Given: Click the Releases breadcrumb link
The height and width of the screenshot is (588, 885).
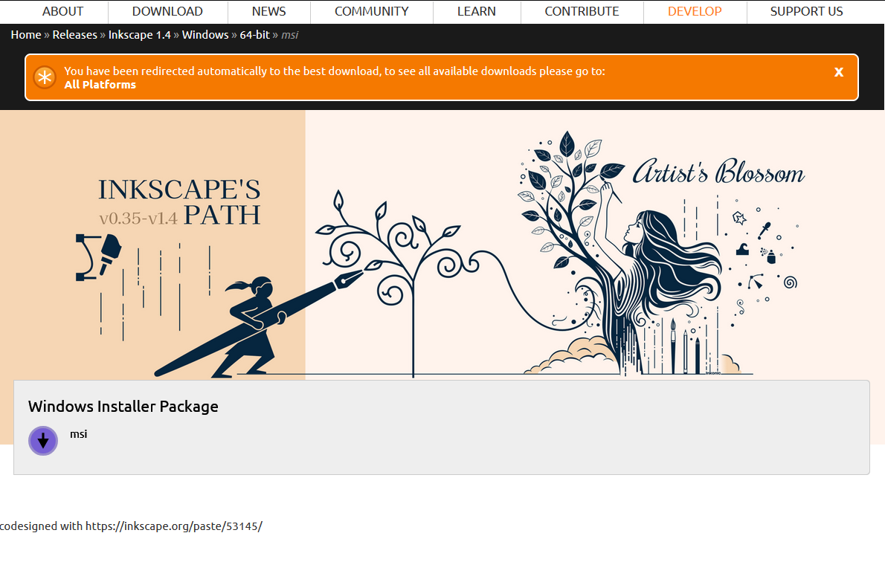Looking at the screenshot, I should coord(74,35).
